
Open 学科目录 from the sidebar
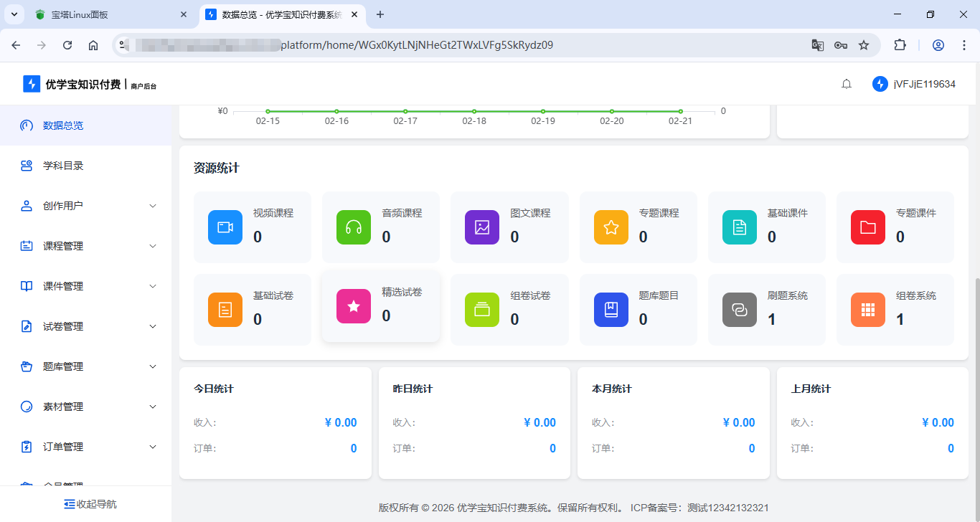[63, 166]
